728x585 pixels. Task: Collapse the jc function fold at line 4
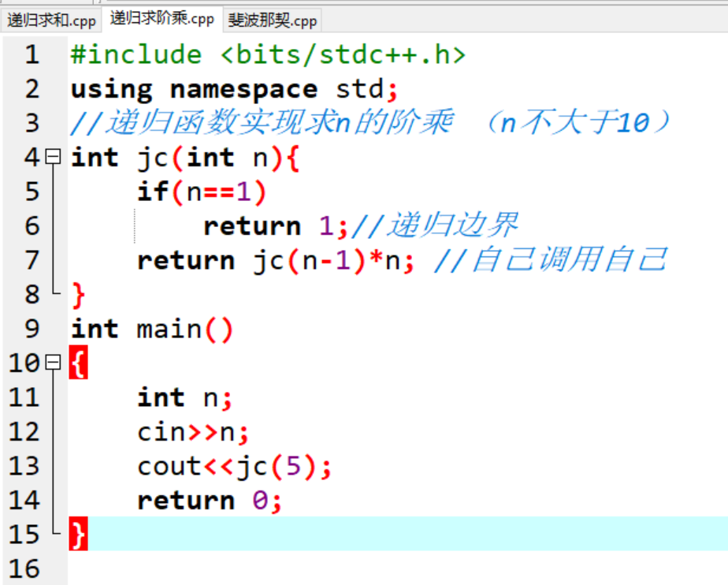pyautogui.click(x=53, y=157)
